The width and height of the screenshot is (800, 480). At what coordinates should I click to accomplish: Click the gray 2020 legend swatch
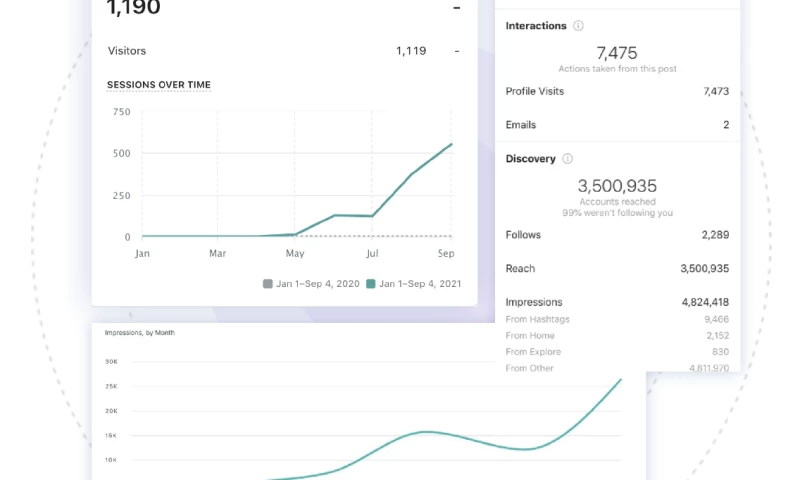click(267, 284)
